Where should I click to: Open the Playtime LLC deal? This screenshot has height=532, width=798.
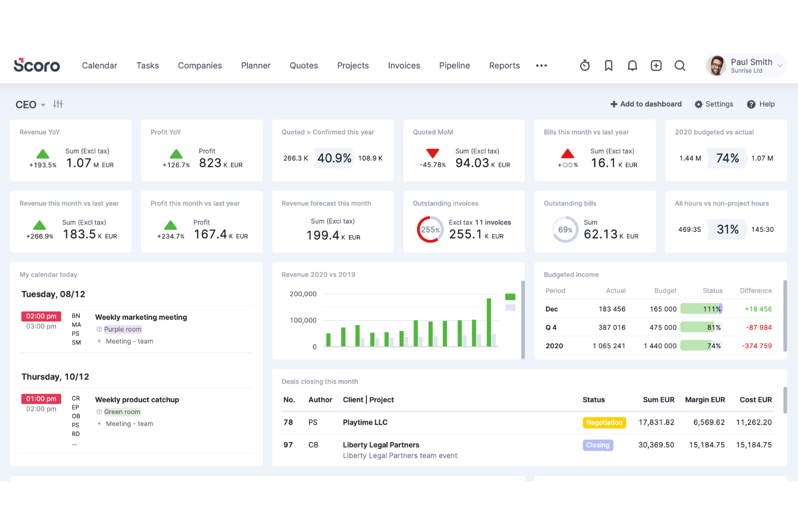click(x=365, y=422)
